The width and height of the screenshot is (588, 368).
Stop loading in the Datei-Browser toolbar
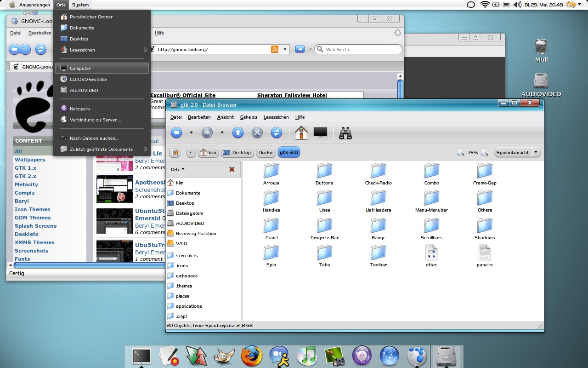(257, 133)
